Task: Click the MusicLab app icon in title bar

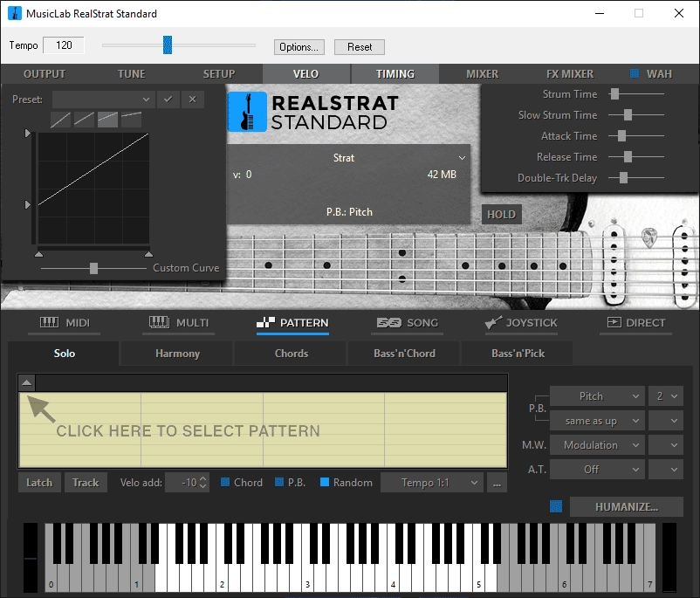Action: [x=15, y=13]
